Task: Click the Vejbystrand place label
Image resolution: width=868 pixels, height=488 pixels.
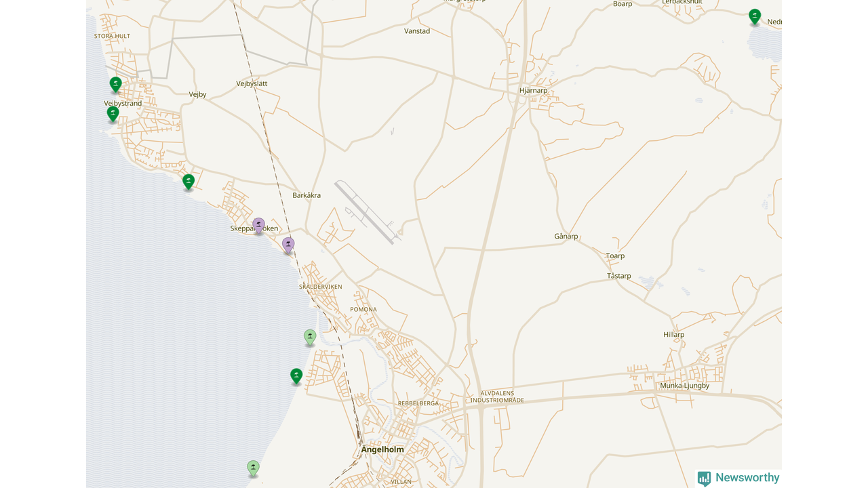Action: tap(123, 104)
